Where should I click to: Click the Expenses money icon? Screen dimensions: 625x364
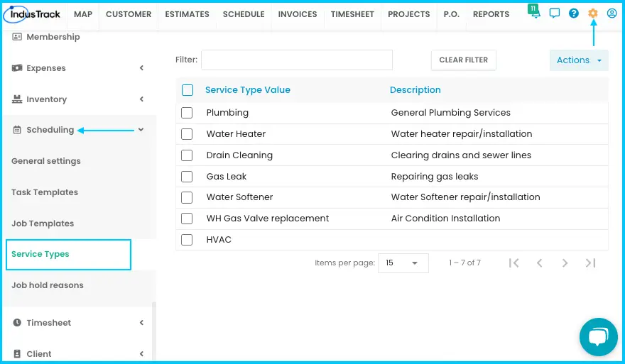pyautogui.click(x=17, y=68)
